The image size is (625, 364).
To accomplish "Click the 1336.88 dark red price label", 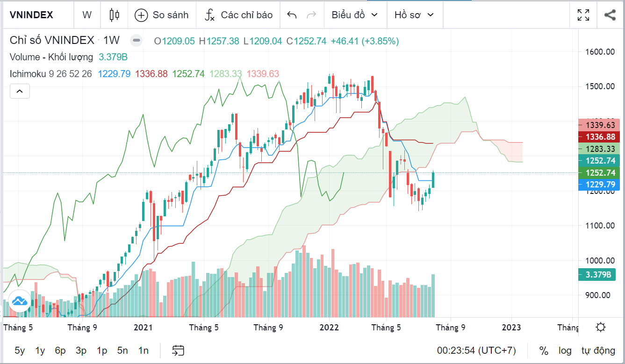I will (599, 137).
